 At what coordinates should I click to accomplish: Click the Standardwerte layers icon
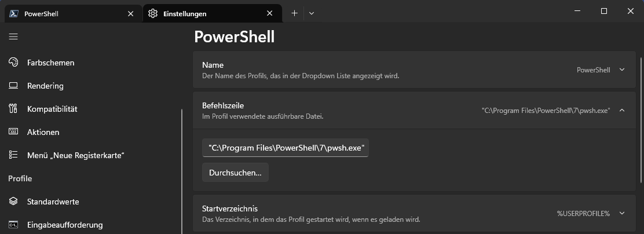click(x=13, y=202)
